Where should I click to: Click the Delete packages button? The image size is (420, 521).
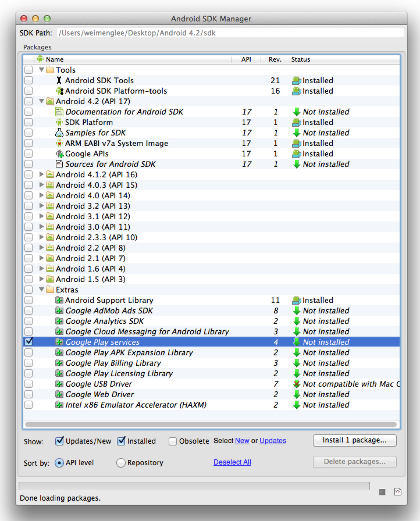(355, 462)
